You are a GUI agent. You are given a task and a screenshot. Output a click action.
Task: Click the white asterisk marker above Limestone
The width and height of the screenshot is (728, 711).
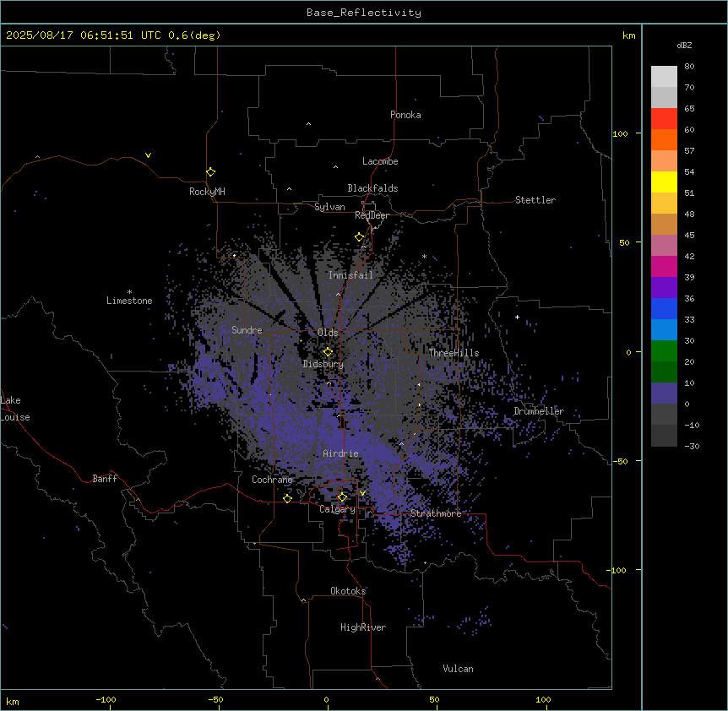click(129, 292)
